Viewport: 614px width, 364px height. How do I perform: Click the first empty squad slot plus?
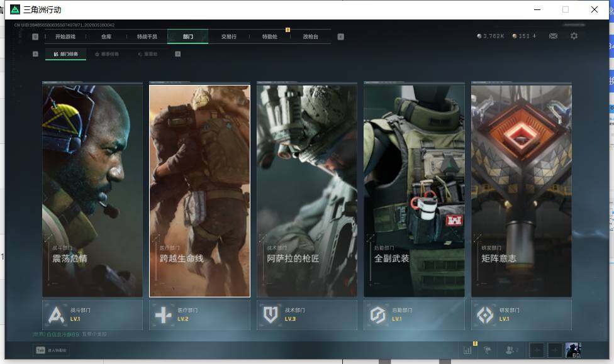[537, 350]
